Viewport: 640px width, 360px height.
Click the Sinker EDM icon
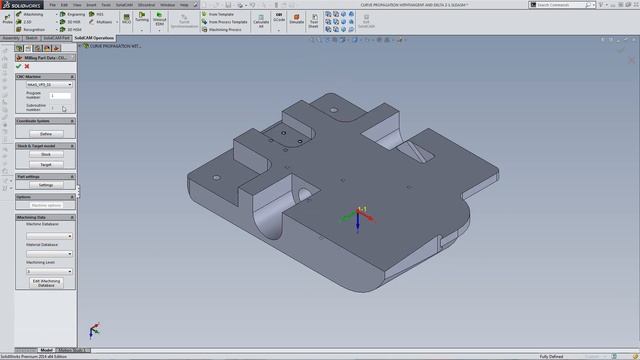(x=160, y=19)
